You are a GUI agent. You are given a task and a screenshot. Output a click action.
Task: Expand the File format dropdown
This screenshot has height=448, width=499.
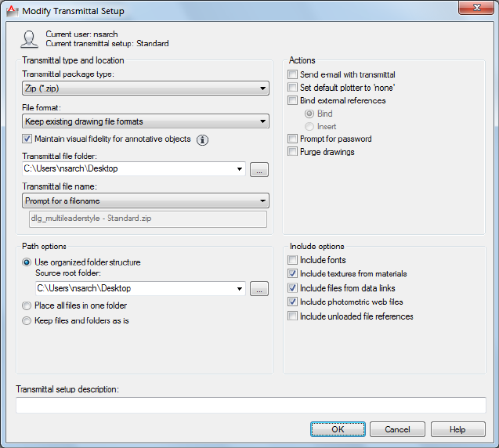146,121
